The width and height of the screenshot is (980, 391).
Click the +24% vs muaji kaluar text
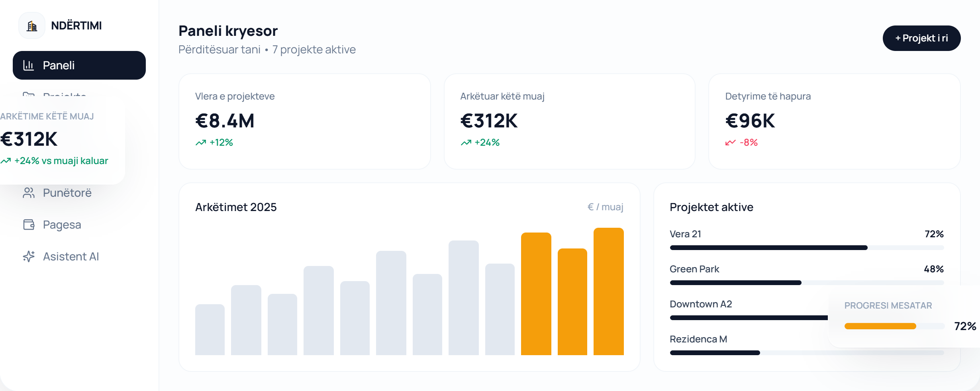61,161
